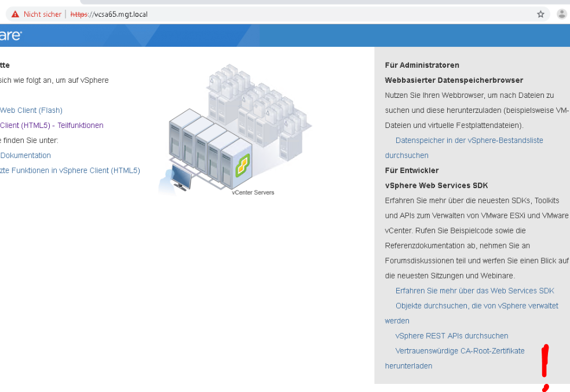Open the Funktionen in vSphere Client (HTML5) link
The width and height of the screenshot is (570, 392).
[x=70, y=170]
